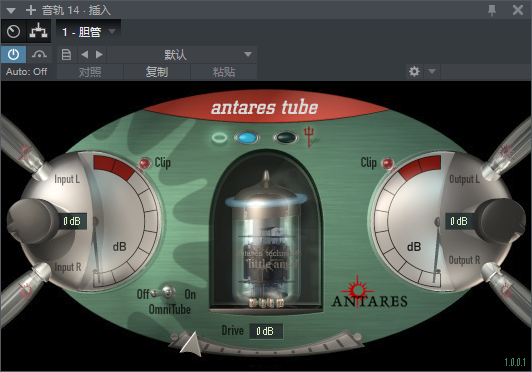The width and height of the screenshot is (532, 372).
Task: Open the gear settings icon
Action: click(x=414, y=72)
